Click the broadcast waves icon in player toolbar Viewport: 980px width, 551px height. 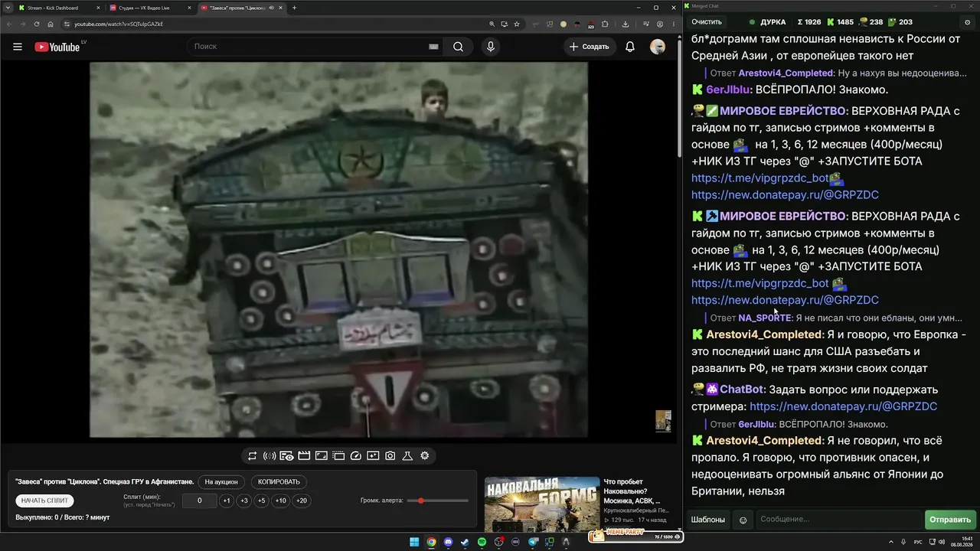269,456
